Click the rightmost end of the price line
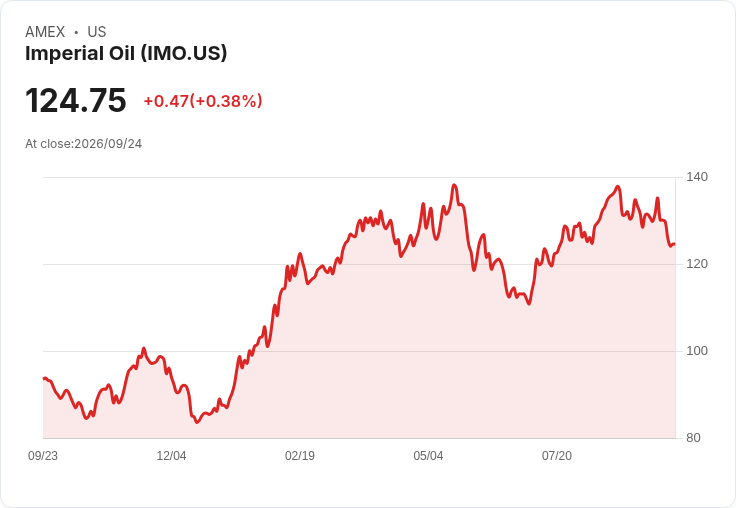The image size is (736, 508). pyautogui.click(x=675, y=244)
